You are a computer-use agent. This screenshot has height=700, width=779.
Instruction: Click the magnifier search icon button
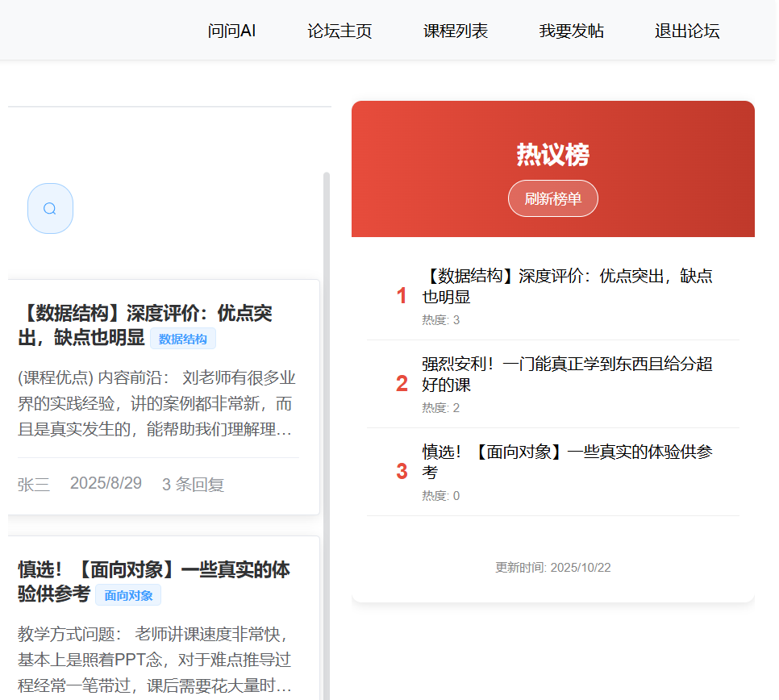tap(50, 209)
